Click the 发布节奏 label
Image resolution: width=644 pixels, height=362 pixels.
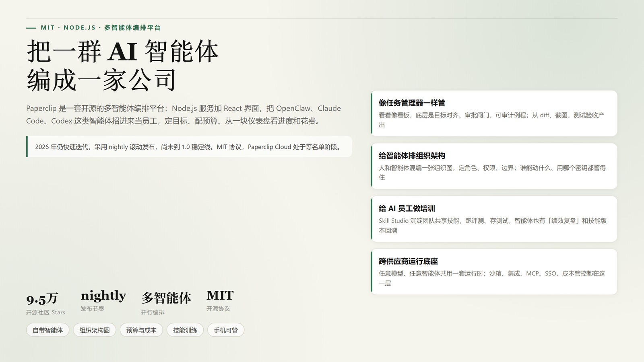pos(92,309)
